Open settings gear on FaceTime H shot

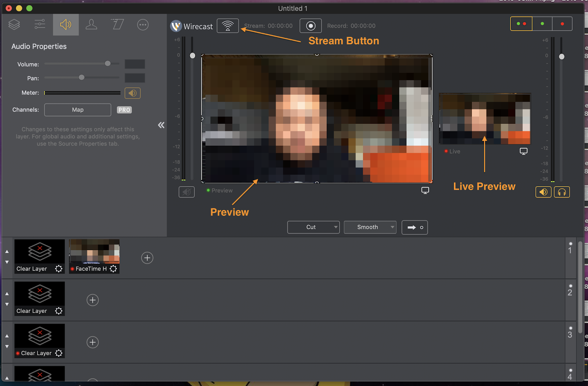(114, 269)
